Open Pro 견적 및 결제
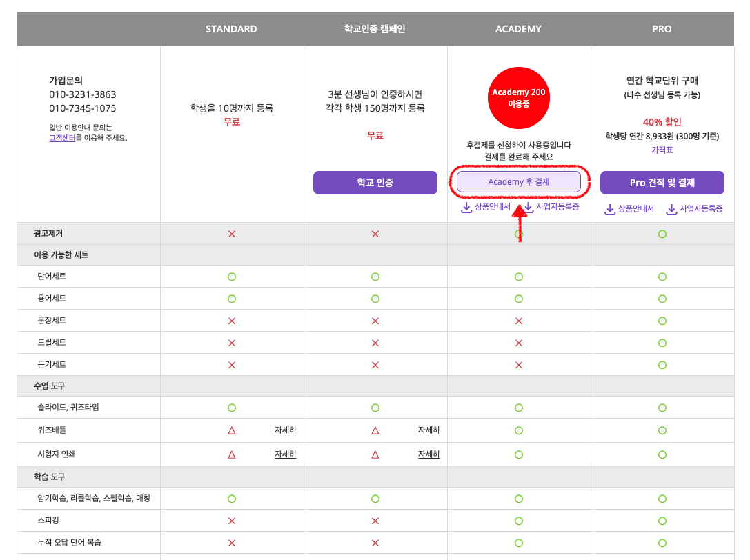The height and width of the screenshot is (560, 750). click(x=662, y=183)
